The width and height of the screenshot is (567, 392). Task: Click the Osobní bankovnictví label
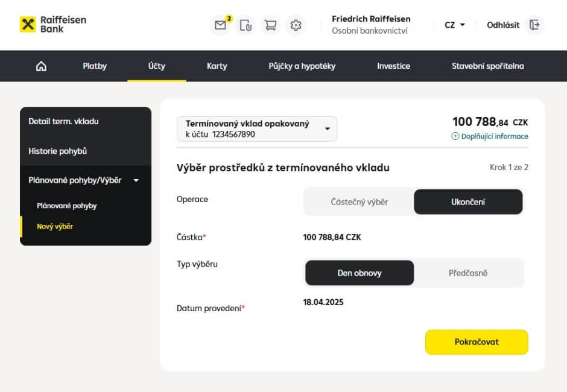[x=370, y=31]
